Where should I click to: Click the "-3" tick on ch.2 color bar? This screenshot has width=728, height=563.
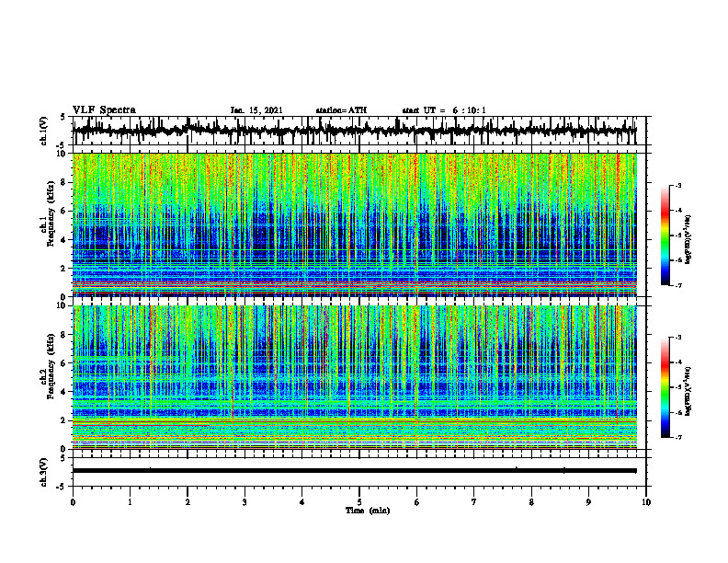[677, 338]
